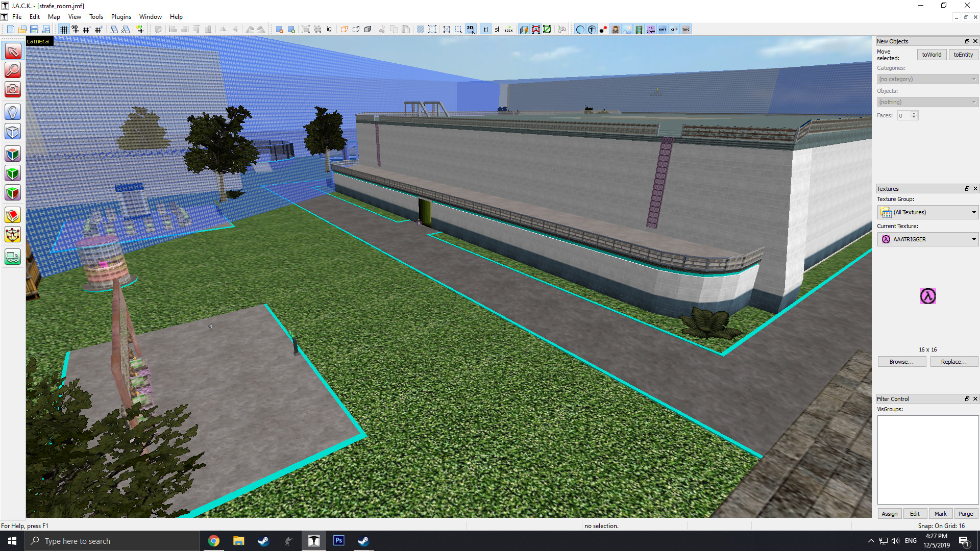Click the Replace... textures button
Screen dimensions: 980x551
[x=953, y=362]
